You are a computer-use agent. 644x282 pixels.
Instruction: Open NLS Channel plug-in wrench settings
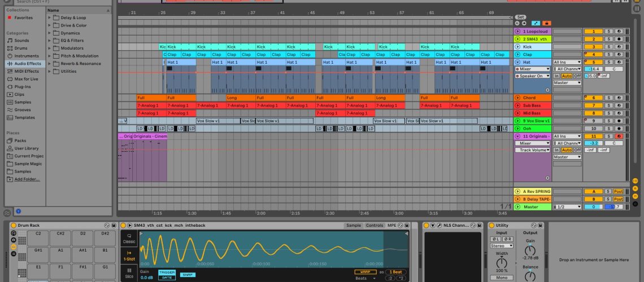(439, 226)
